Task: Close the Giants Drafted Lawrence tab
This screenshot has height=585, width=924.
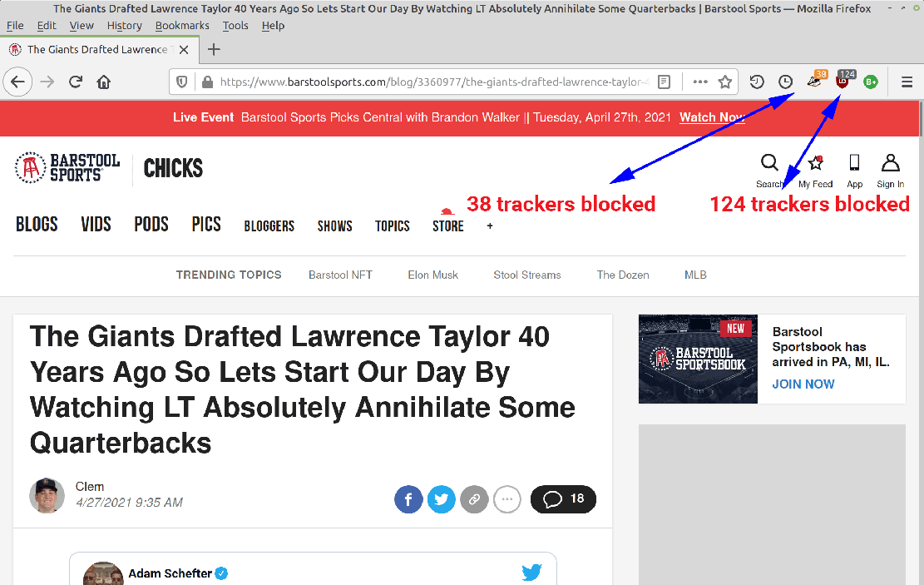Action: 184,50
